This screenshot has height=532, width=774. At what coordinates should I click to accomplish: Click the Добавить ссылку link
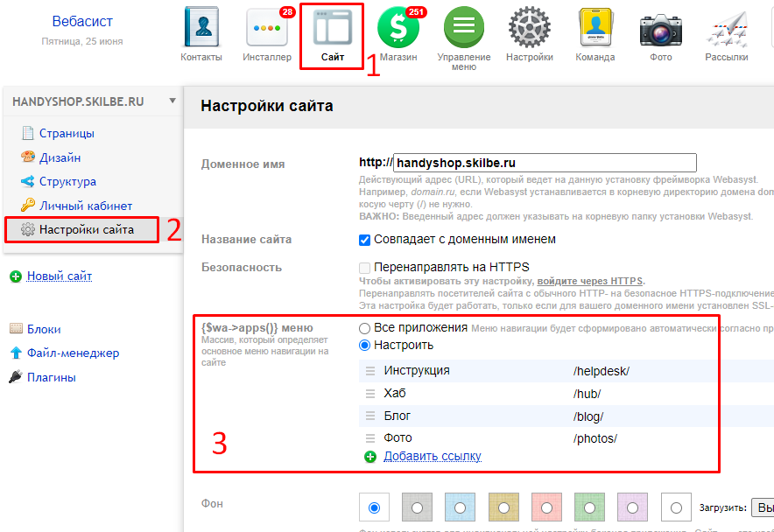(432, 456)
